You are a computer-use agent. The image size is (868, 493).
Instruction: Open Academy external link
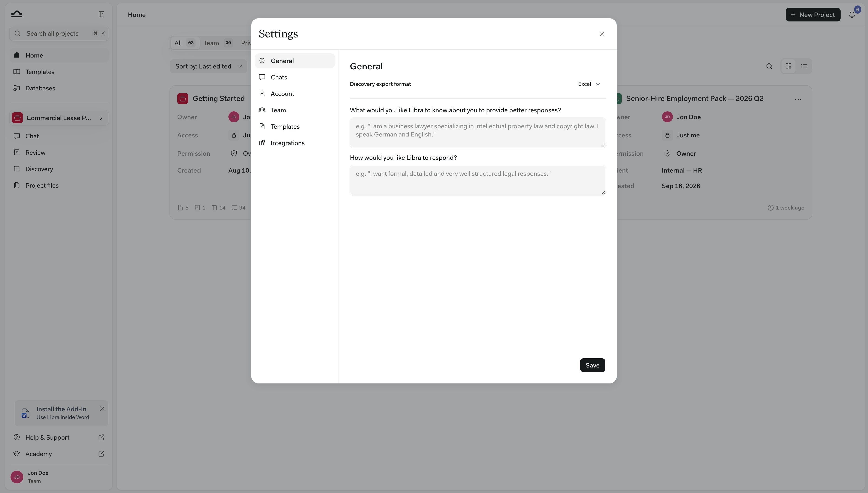pos(59,454)
